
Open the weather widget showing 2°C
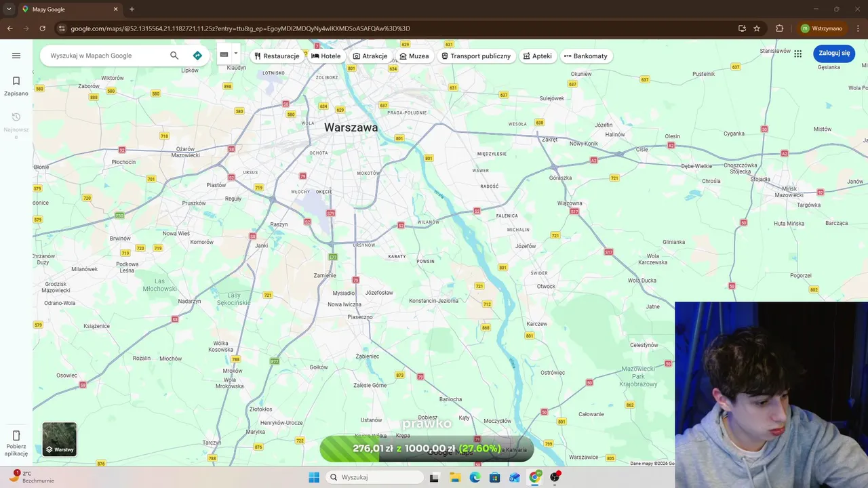click(31, 476)
